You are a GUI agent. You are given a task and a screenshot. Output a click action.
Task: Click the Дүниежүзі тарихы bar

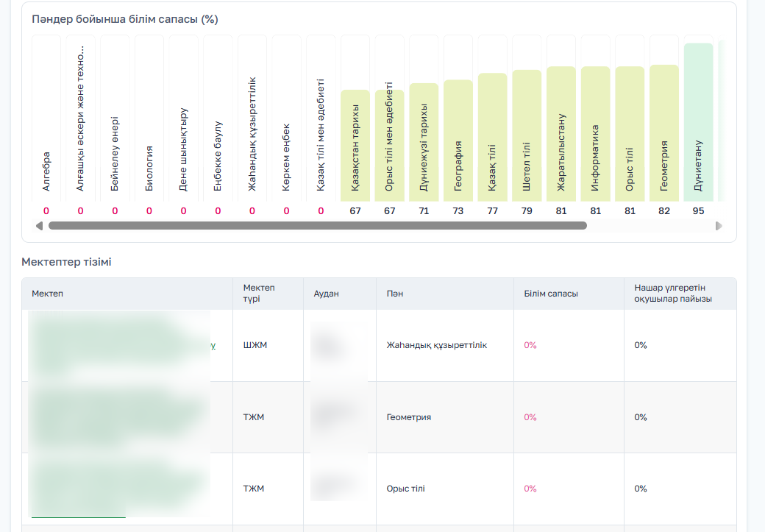[x=424, y=142]
